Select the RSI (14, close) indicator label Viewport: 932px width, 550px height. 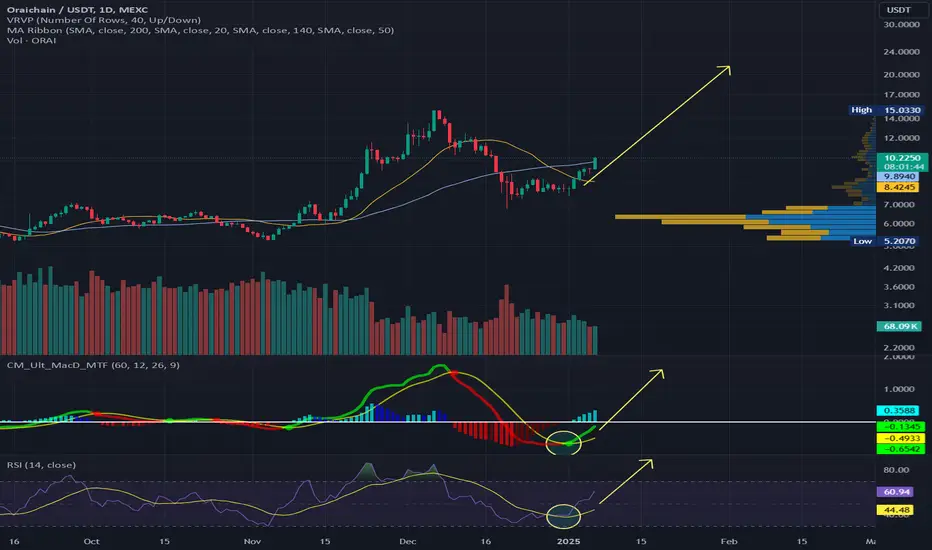click(x=41, y=464)
